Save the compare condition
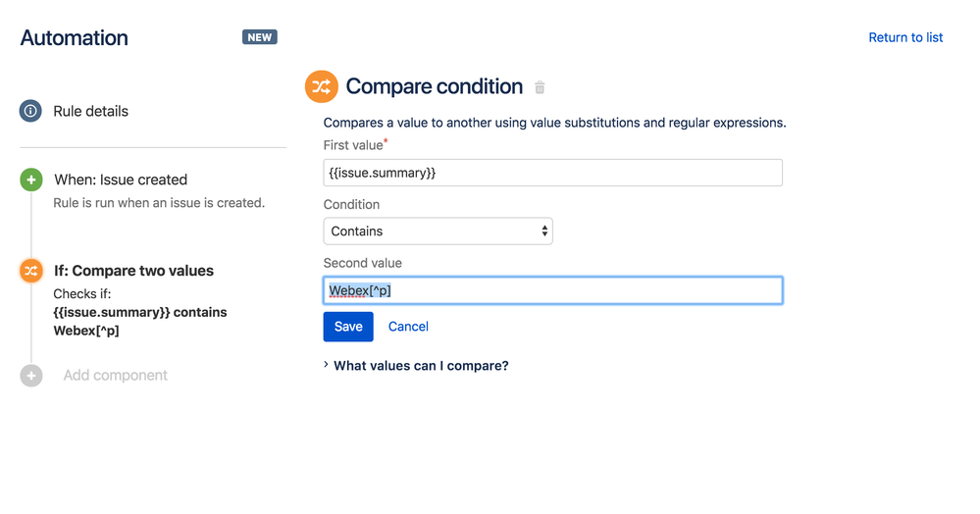 pos(348,327)
